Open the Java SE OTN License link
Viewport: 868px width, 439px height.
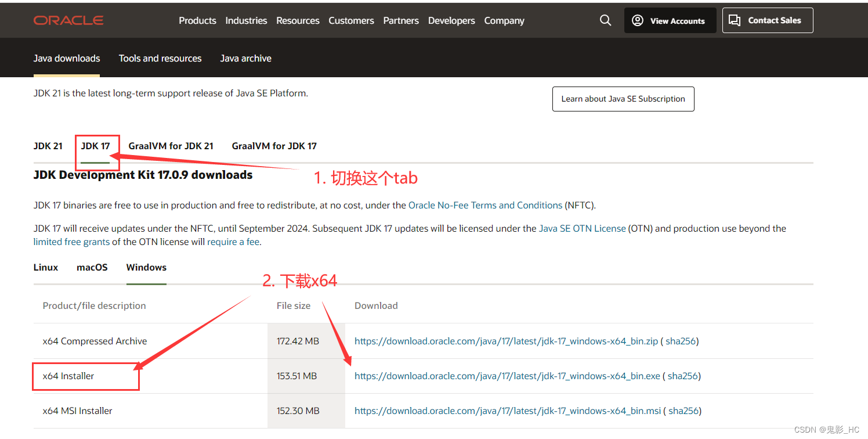pos(582,228)
